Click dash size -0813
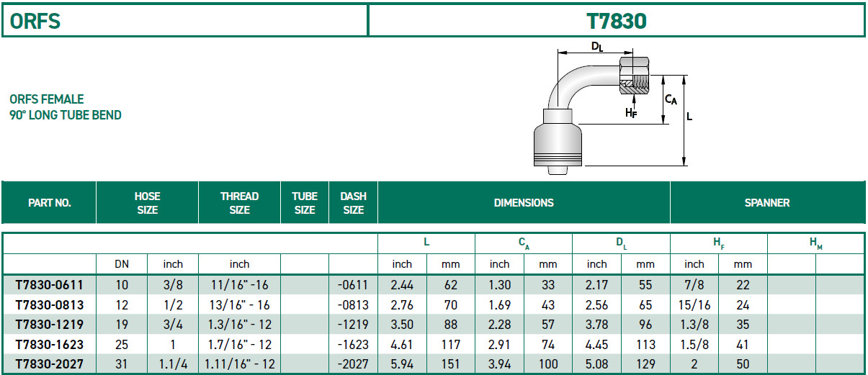The height and width of the screenshot is (375, 868). click(353, 305)
